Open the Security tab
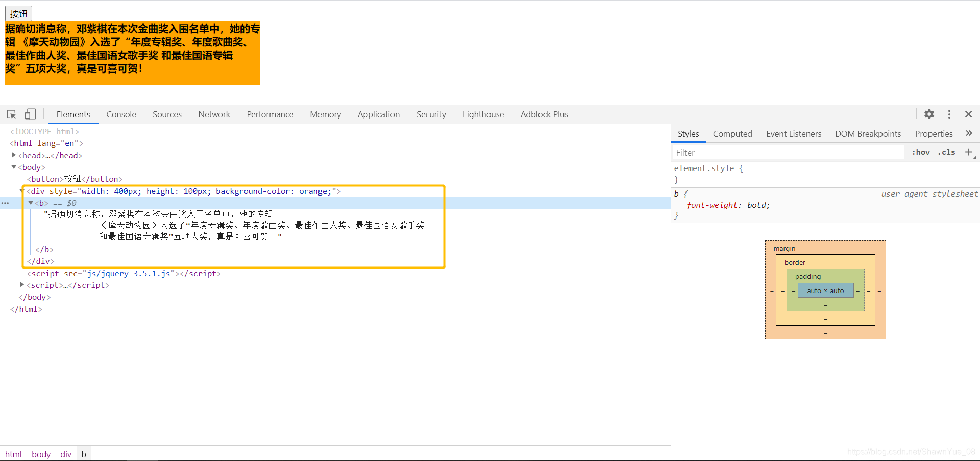 point(431,114)
